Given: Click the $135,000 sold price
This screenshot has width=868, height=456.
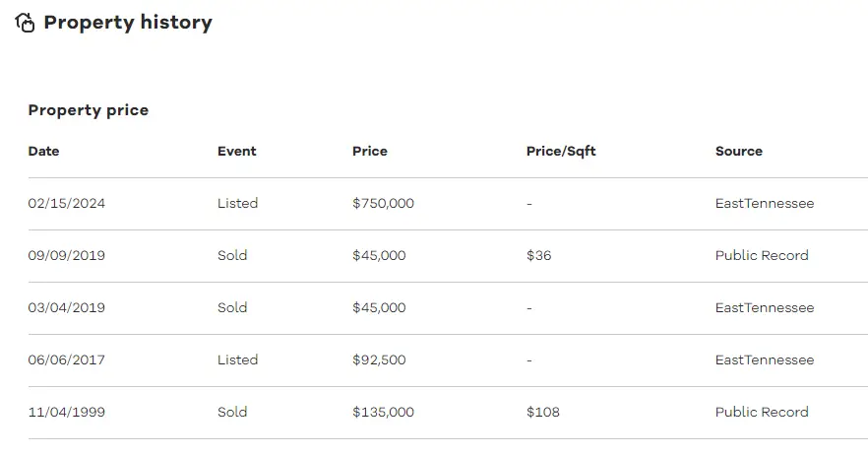Looking at the screenshot, I should 383,412.
